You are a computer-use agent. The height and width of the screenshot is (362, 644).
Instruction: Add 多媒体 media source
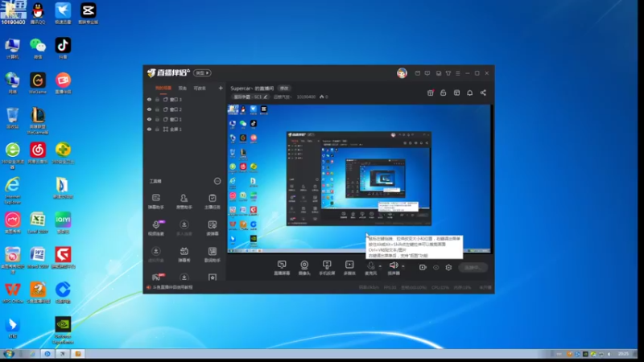pyautogui.click(x=349, y=268)
